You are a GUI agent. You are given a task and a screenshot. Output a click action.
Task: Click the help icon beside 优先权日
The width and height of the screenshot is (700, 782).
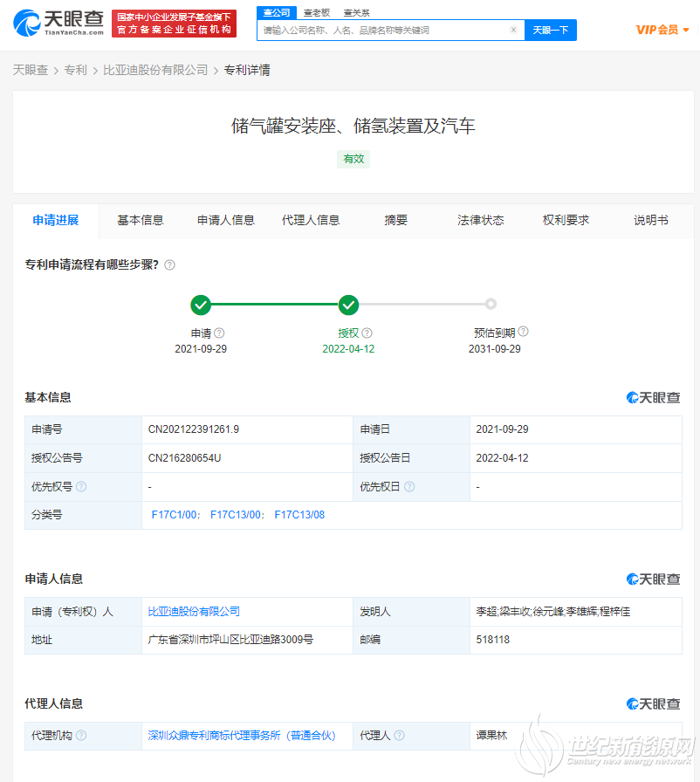coord(409,487)
